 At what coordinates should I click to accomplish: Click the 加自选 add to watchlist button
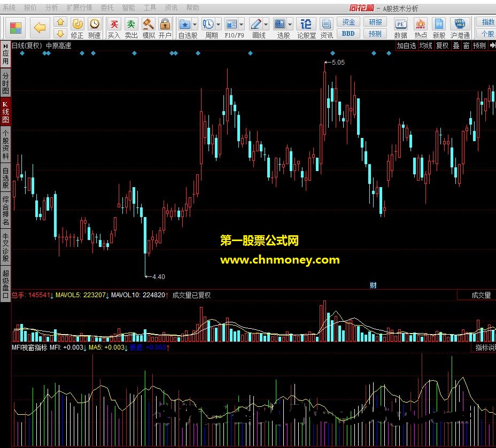point(407,45)
